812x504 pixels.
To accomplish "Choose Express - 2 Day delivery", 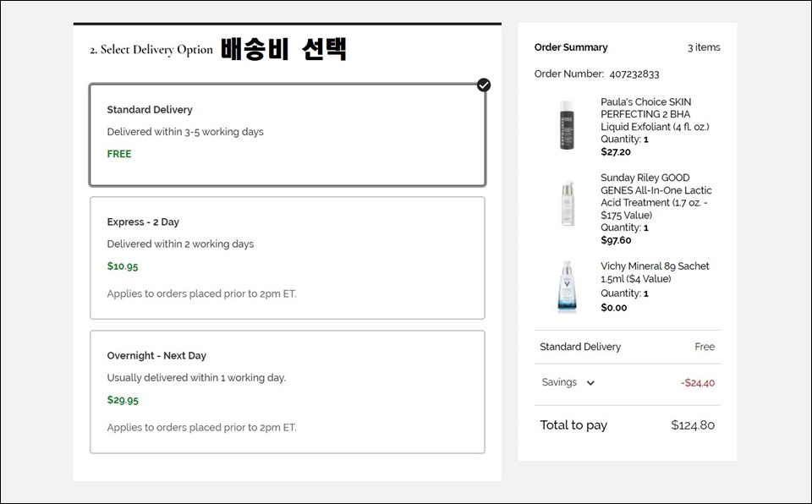I will coord(288,258).
